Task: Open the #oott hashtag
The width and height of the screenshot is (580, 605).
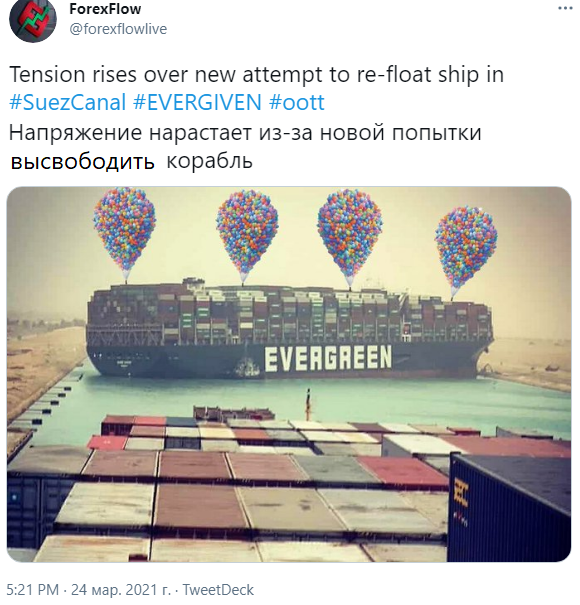Action: 296,103
